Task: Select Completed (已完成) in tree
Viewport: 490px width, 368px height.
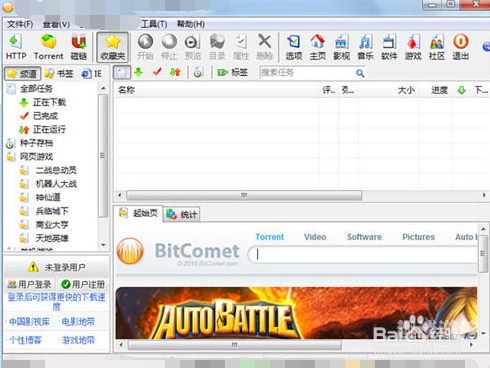Action: click(x=45, y=116)
